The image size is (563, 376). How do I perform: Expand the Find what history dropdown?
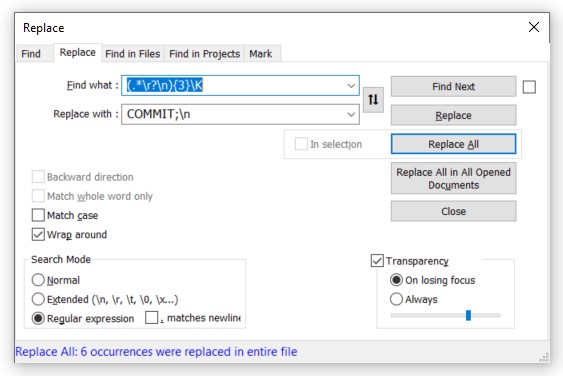tap(351, 86)
